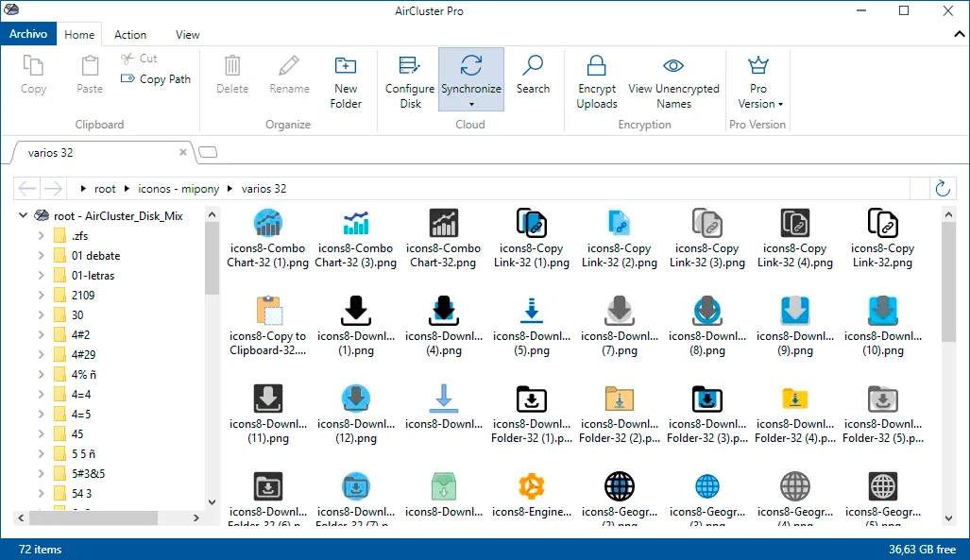The image size is (970, 560).
Task: Click the Copy ribbon icon
Action: (x=33, y=65)
